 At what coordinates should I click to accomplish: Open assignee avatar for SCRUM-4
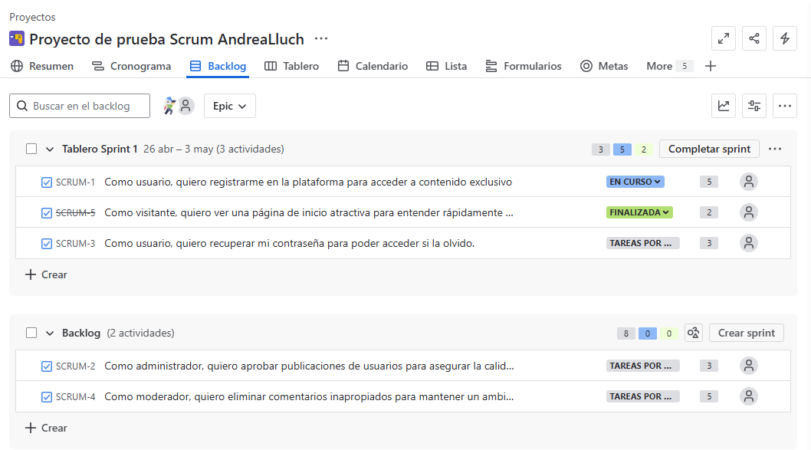748,397
